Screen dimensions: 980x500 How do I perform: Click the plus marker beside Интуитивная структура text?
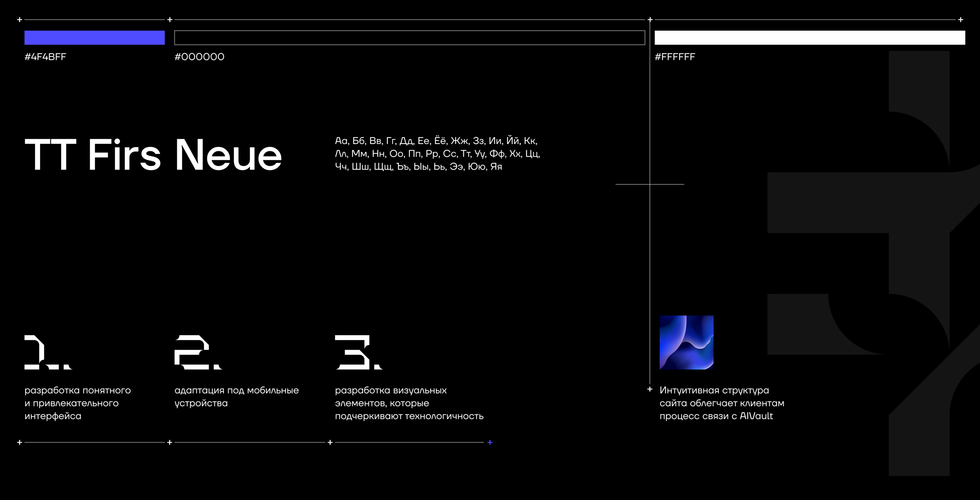coord(650,389)
